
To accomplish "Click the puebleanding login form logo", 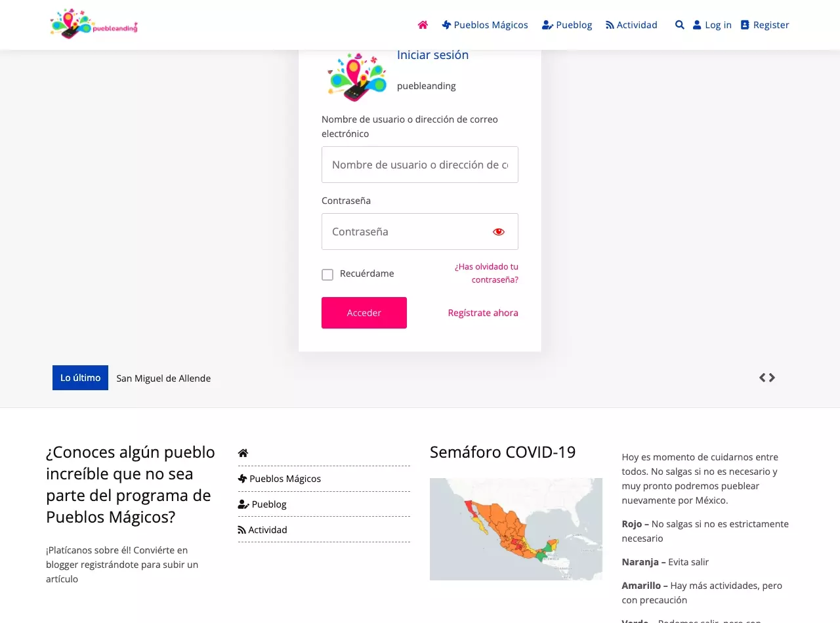I will click(357, 77).
